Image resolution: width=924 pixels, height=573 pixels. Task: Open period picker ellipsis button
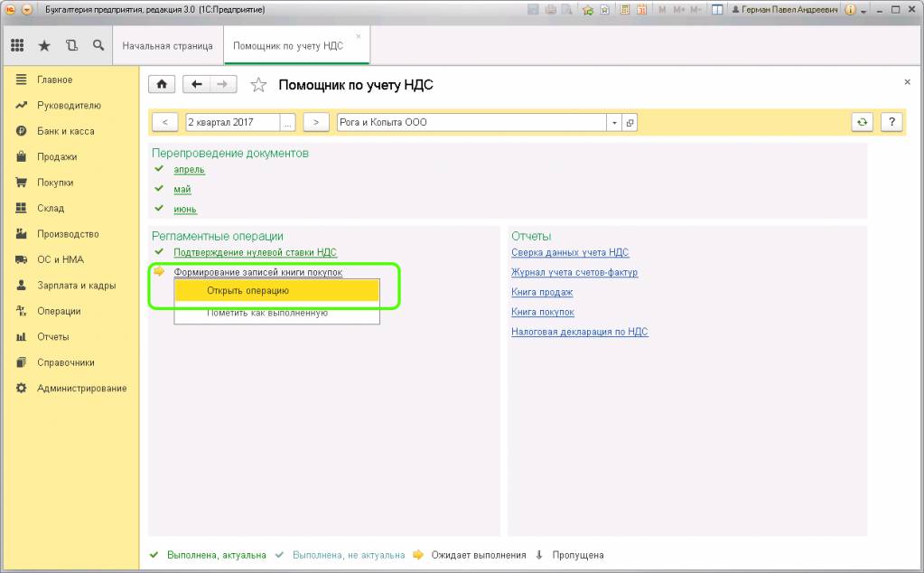tap(288, 122)
